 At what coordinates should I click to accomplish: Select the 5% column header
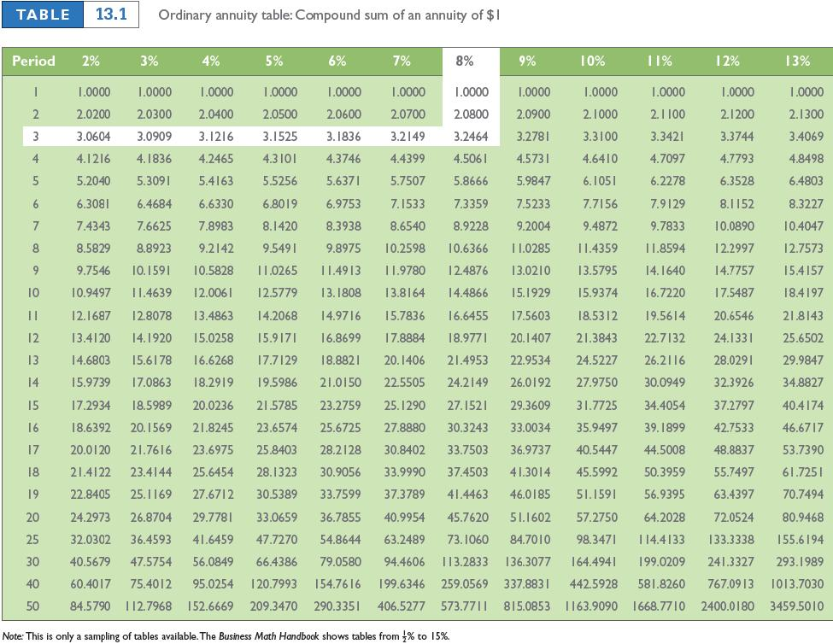273,61
